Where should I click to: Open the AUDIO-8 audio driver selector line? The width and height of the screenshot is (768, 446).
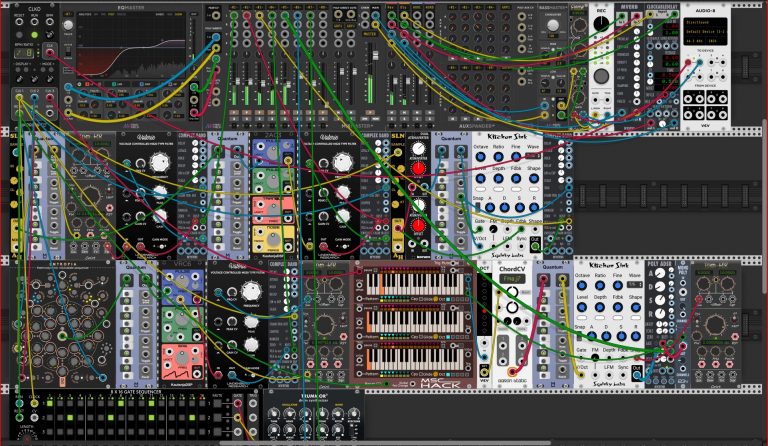click(705, 23)
